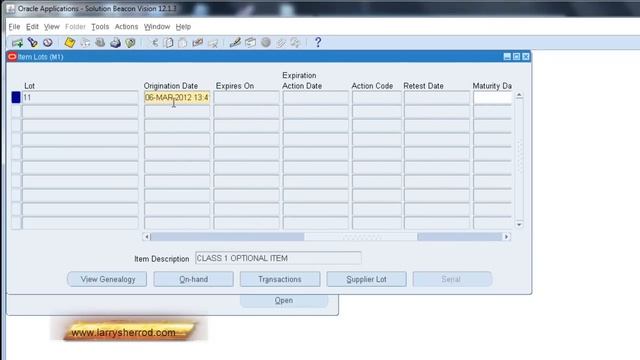
Task: Click the Close Form toolbar icon
Action: point(130,42)
